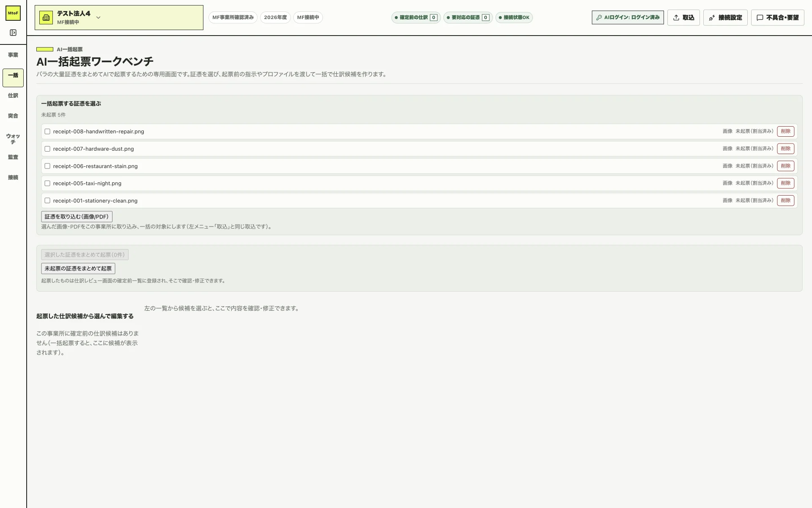Click the MF接続中 pill
812x508 pixels.
tap(308, 17)
